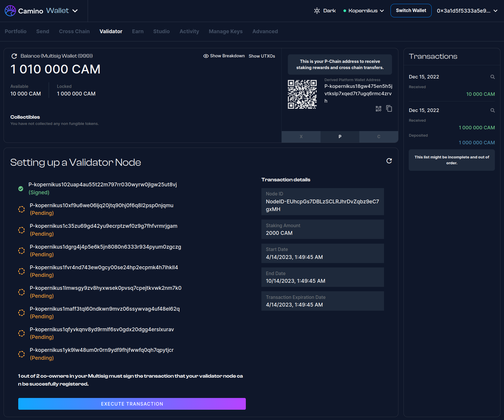Click Show UTXOs link

pos(262,56)
